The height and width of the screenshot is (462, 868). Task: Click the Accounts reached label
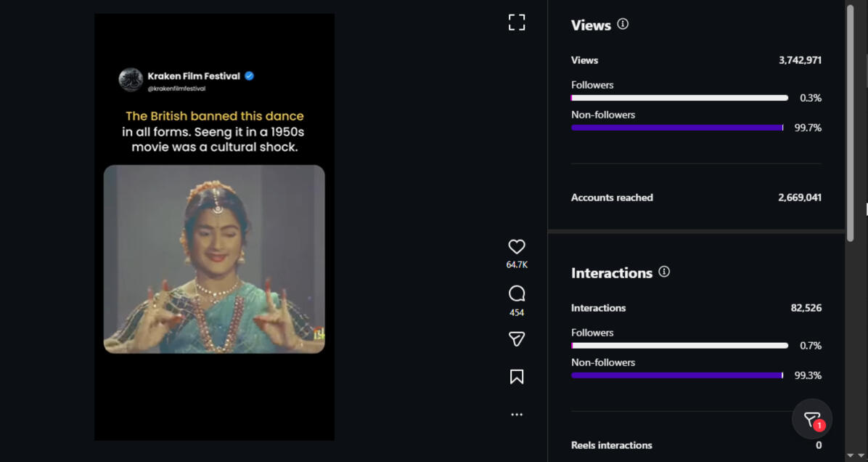(x=612, y=198)
